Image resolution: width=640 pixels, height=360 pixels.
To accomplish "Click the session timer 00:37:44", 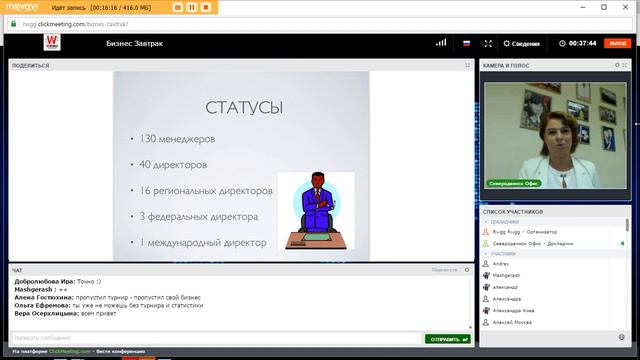I will point(578,43).
